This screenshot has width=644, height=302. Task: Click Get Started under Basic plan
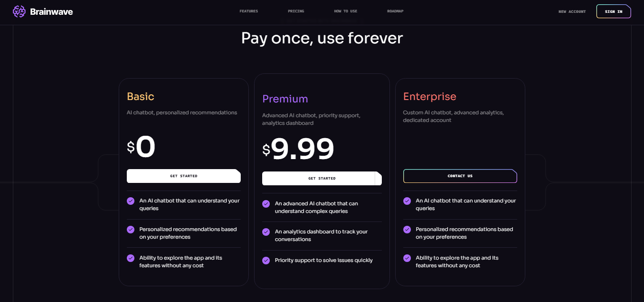click(x=184, y=176)
